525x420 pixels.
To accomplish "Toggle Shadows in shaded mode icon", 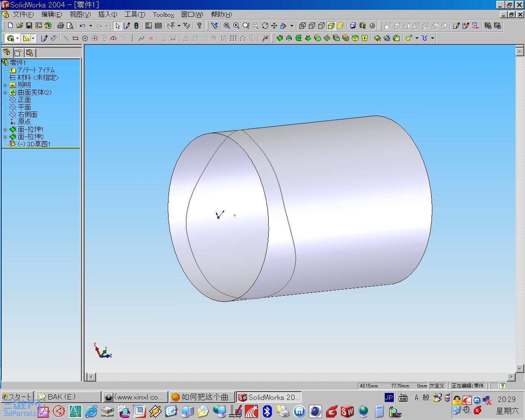I will (353, 26).
